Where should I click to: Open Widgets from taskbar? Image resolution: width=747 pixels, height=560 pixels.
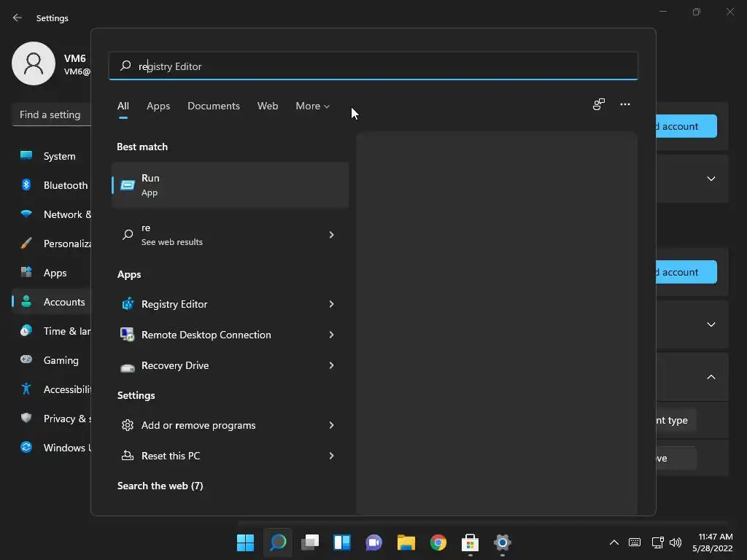(x=342, y=542)
